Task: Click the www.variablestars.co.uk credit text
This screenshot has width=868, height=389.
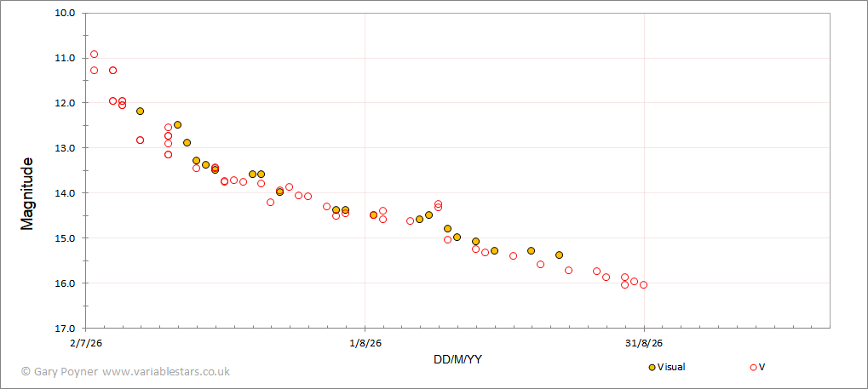Action: [166, 372]
